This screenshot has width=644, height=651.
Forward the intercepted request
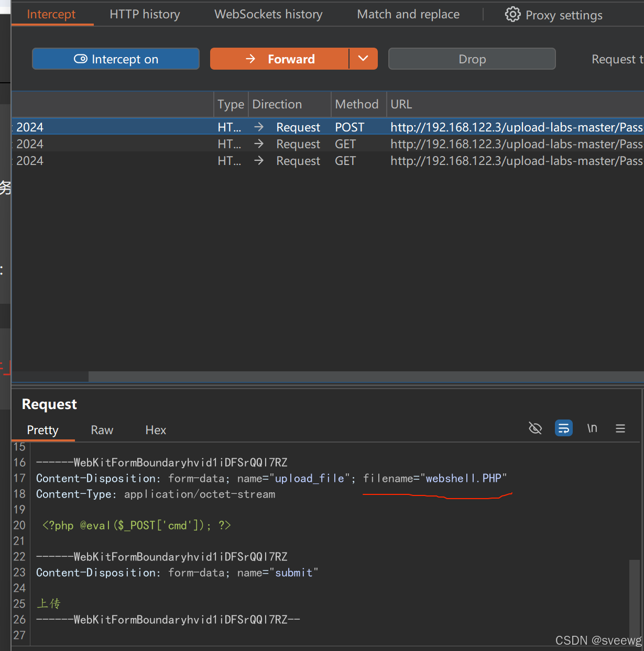[x=279, y=59]
